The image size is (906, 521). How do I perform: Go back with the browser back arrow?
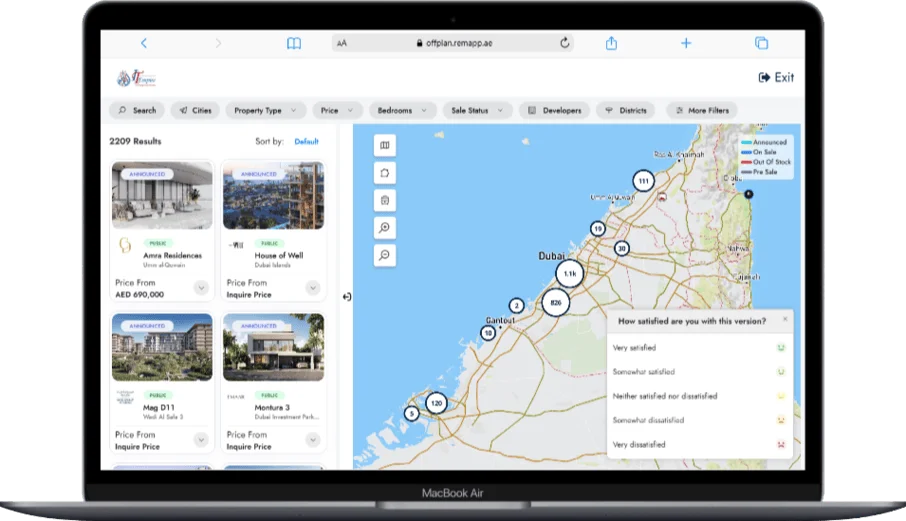click(144, 43)
